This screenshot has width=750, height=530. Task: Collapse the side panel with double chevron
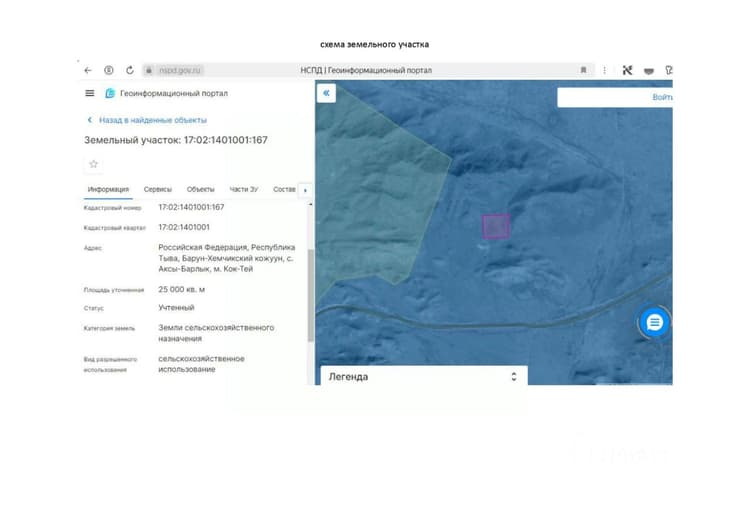click(326, 93)
